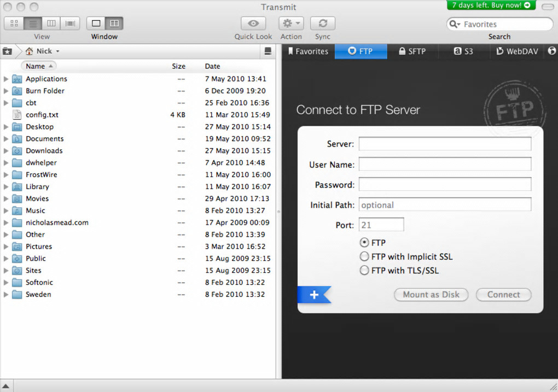The image size is (558, 392).
Task: Select the dwhelper folder row
Action: 138,162
